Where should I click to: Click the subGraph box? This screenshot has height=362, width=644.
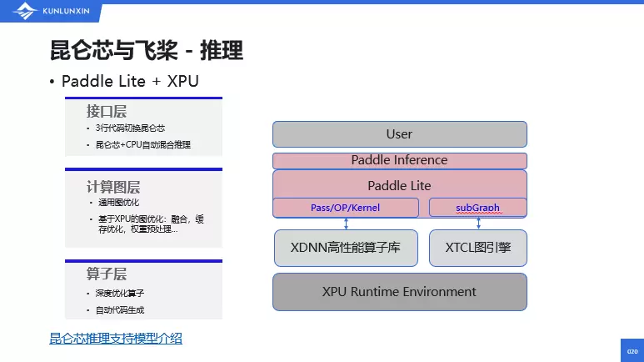point(477,207)
